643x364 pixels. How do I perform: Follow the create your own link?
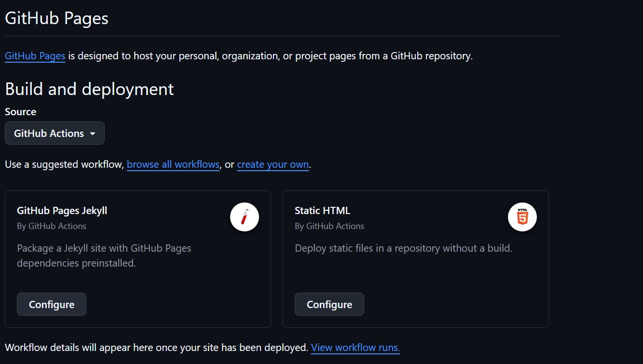[x=273, y=164]
